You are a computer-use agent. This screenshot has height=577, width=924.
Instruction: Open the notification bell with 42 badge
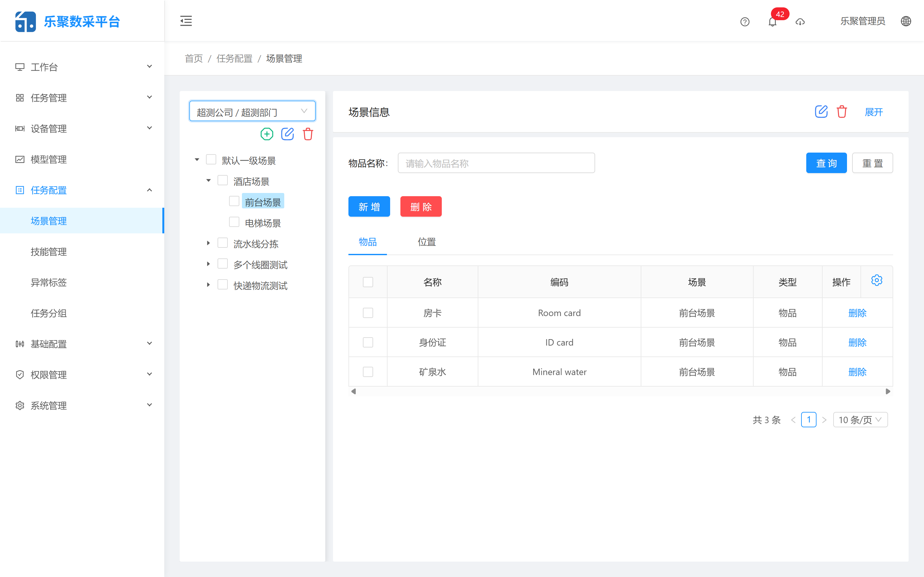click(773, 22)
